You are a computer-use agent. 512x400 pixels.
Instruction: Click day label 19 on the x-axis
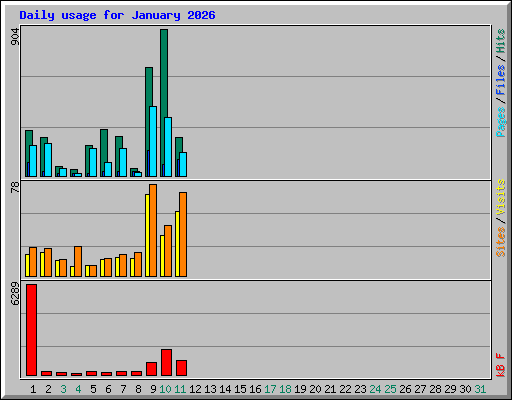tap(300, 389)
